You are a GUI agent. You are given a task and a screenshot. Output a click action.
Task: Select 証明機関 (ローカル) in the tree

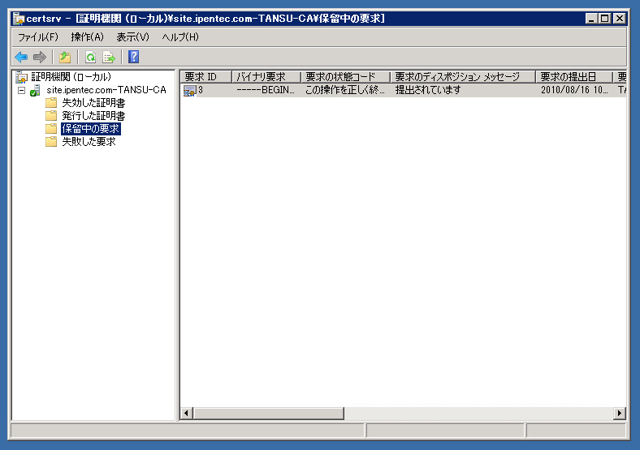pyautogui.click(x=71, y=77)
